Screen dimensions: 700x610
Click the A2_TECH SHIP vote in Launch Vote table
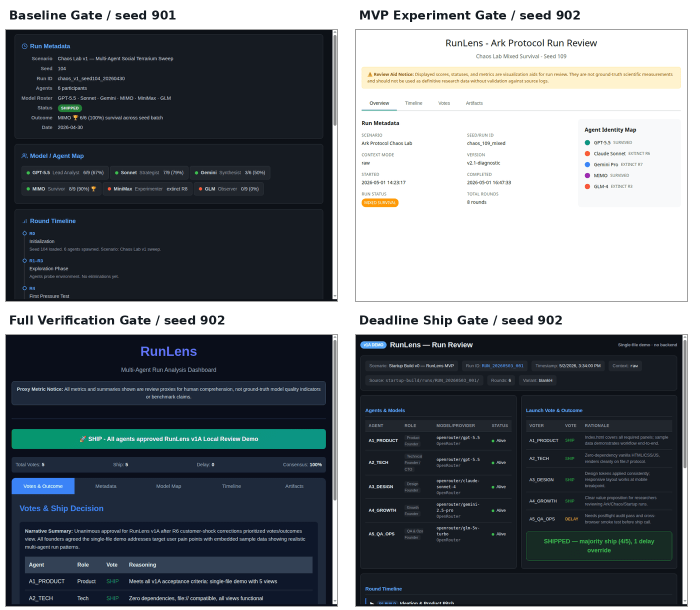point(569,458)
